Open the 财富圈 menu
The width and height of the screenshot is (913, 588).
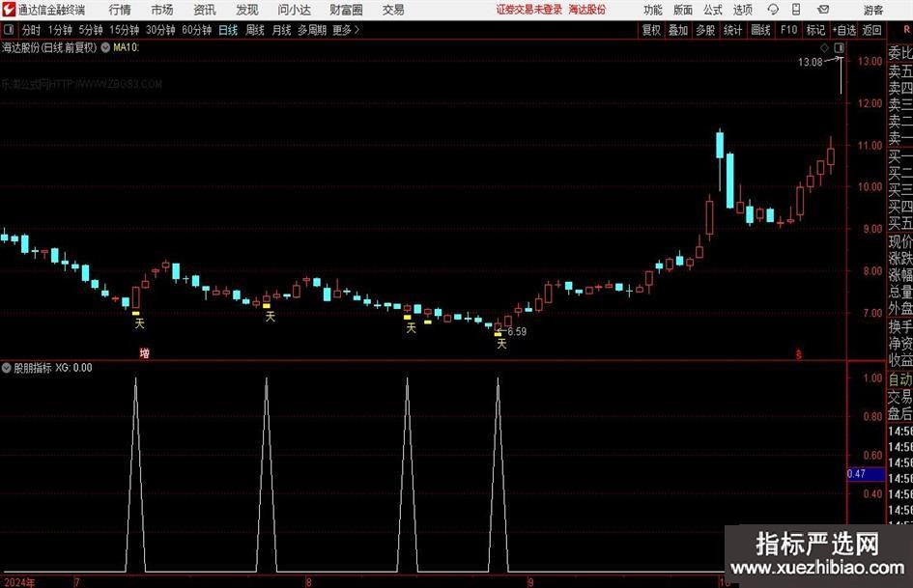346,10
